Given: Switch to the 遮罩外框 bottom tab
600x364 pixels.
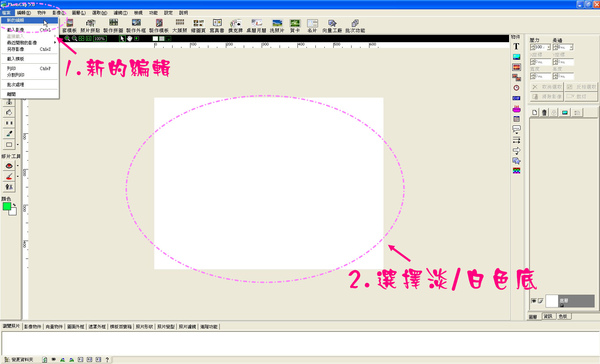Looking at the screenshot, I should pyautogui.click(x=97, y=326).
